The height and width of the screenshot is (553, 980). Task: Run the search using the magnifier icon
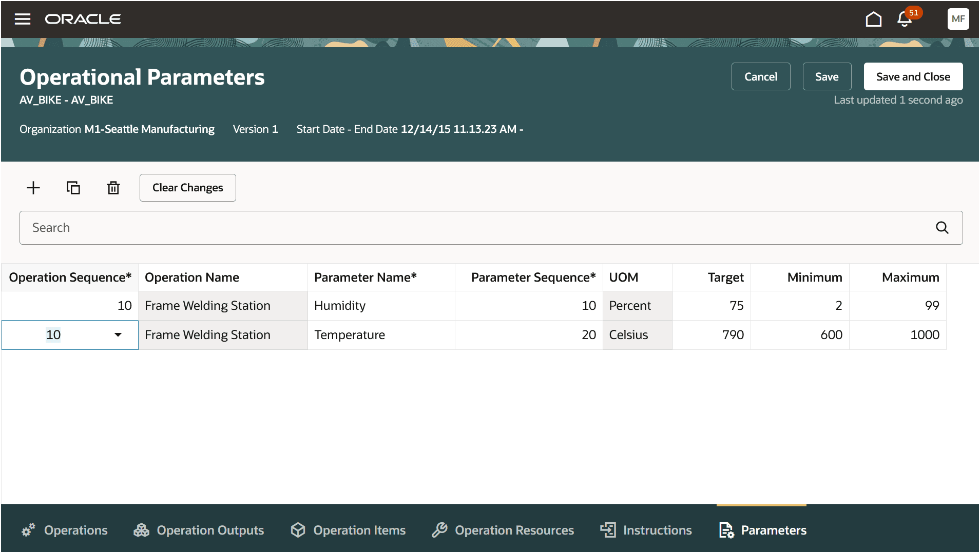942,227
